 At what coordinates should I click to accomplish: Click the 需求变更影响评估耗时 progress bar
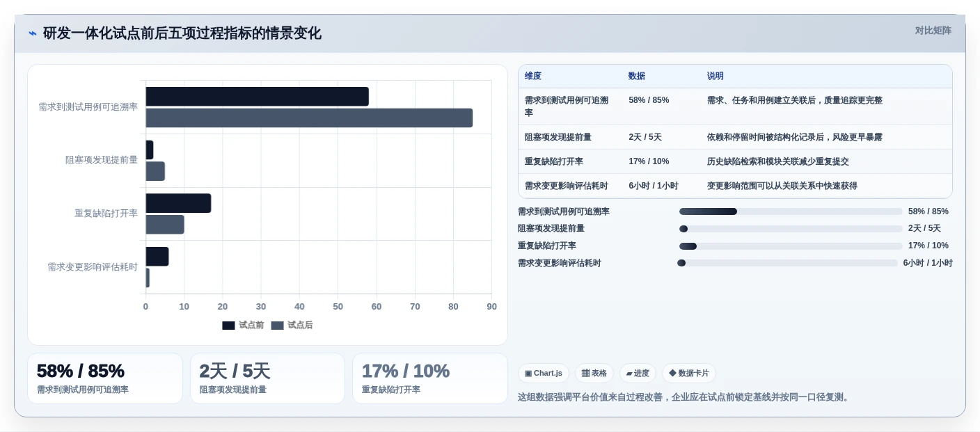[788, 263]
